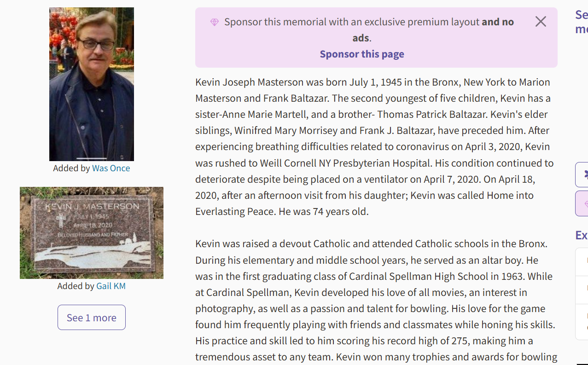Select first row in right sidebar list
This screenshot has width=588, height=365.
tap(582, 262)
